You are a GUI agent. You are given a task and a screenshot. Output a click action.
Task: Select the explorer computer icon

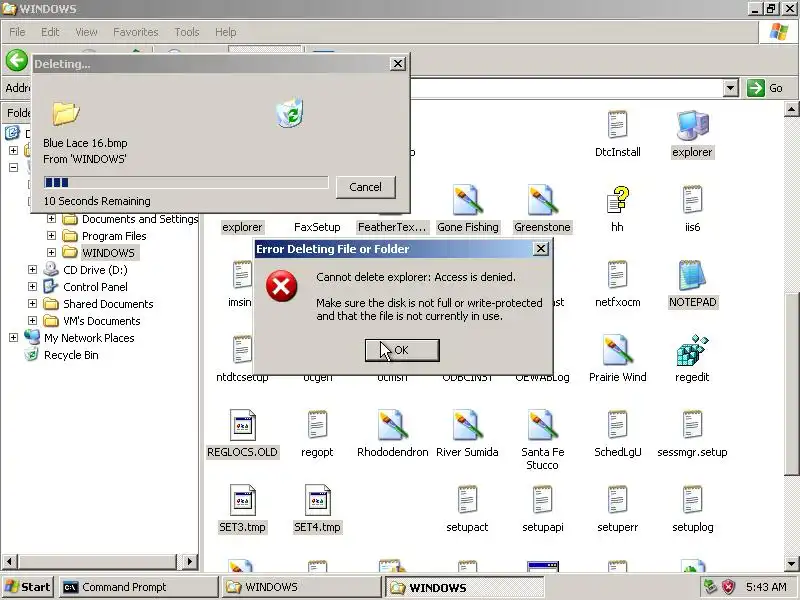point(692,124)
